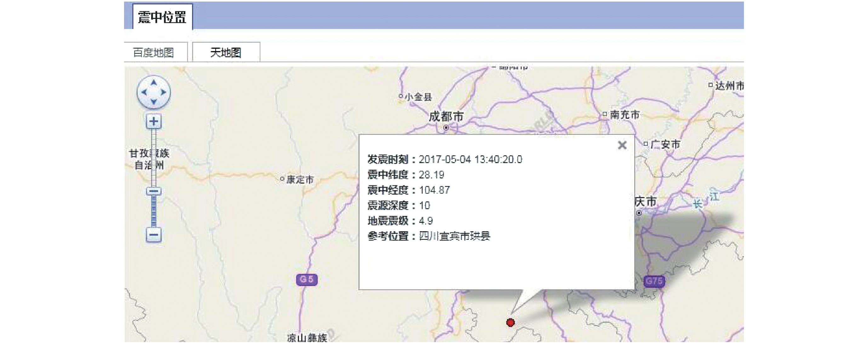Screen dimensions: 868x344
Task: Click the 凉山彝族 region label
Action: click(x=307, y=338)
